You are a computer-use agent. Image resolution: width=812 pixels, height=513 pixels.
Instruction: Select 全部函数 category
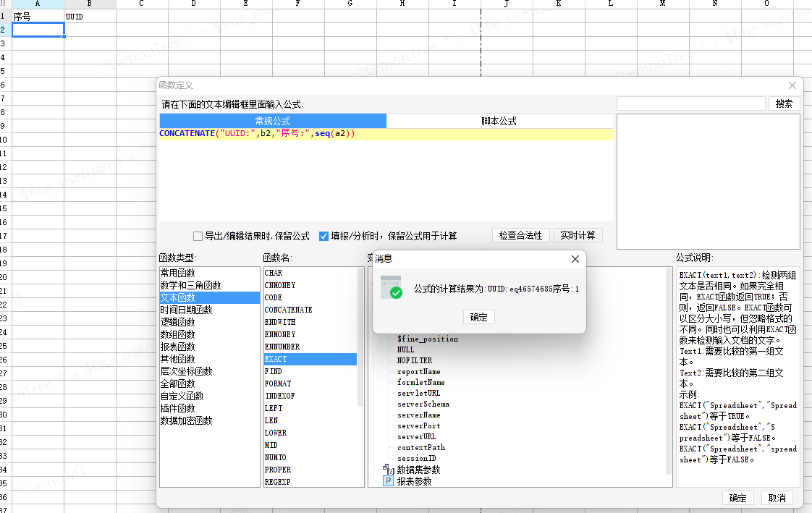click(x=210, y=383)
